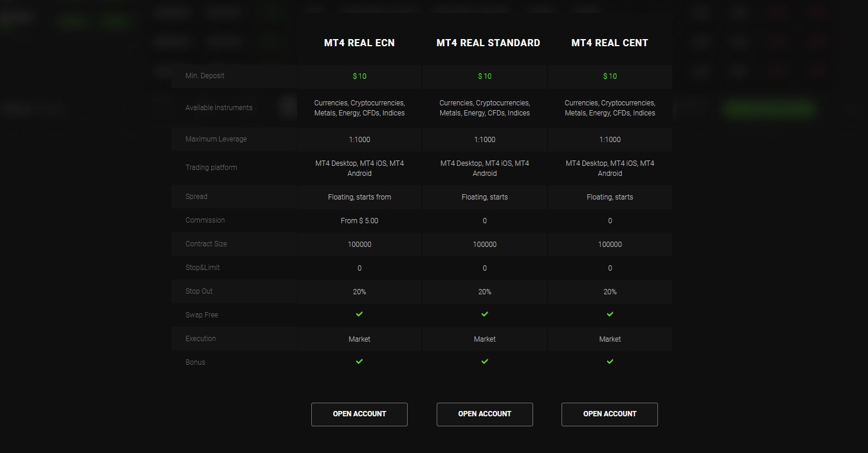This screenshot has height=453, width=868.
Task: Click the 'Floating, starts from' spread value
Action: pyautogui.click(x=359, y=197)
